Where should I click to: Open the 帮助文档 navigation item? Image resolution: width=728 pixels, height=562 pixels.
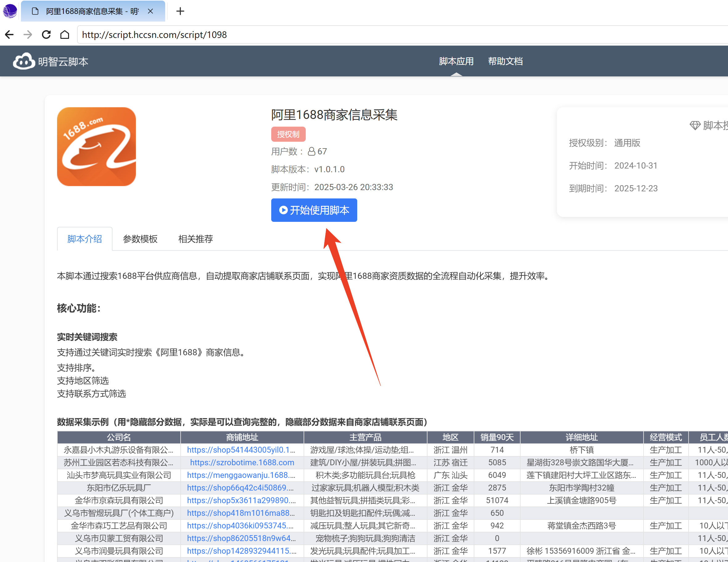[x=505, y=61]
